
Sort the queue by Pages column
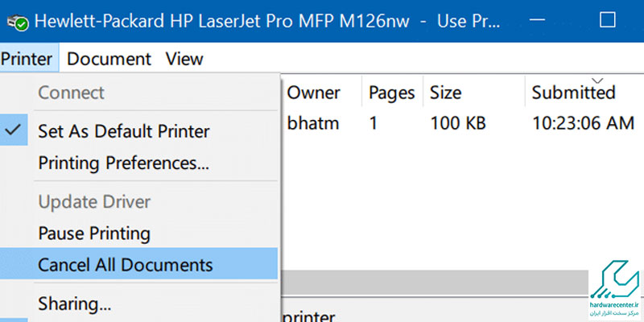(391, 93)
